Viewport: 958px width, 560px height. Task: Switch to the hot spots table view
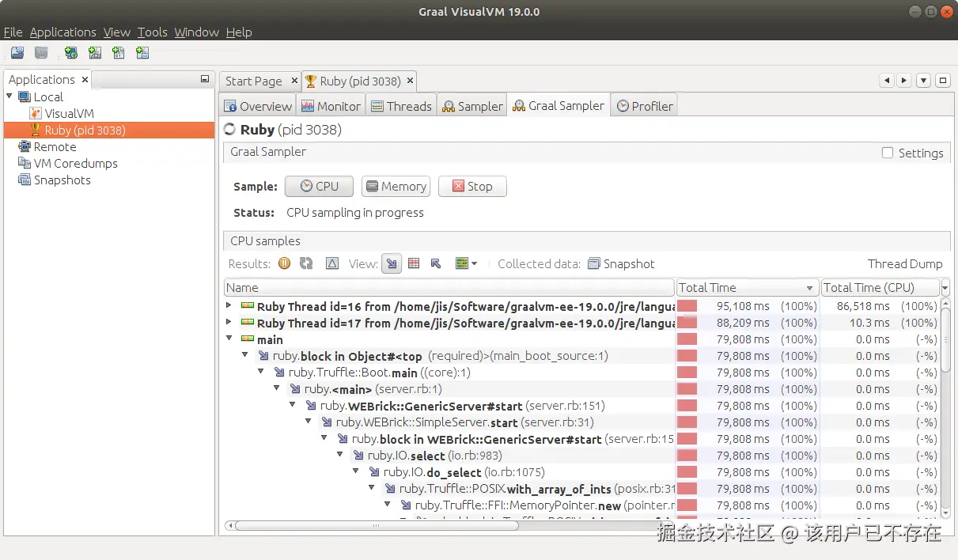413,263
